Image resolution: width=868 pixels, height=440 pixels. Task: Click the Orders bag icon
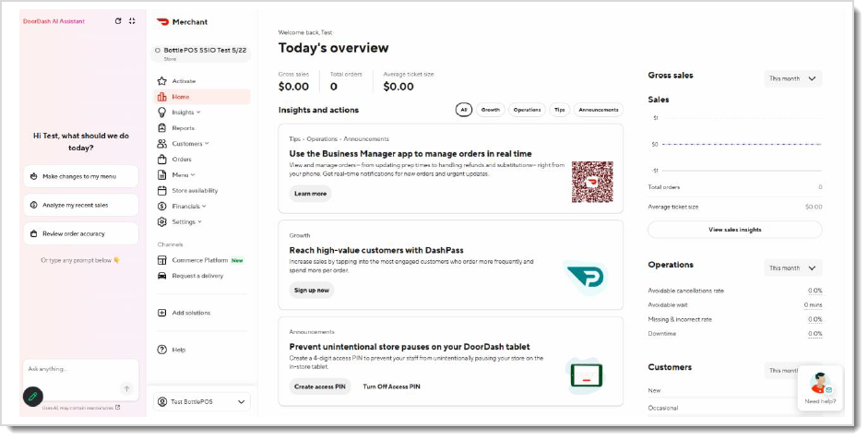coord(161,160)
